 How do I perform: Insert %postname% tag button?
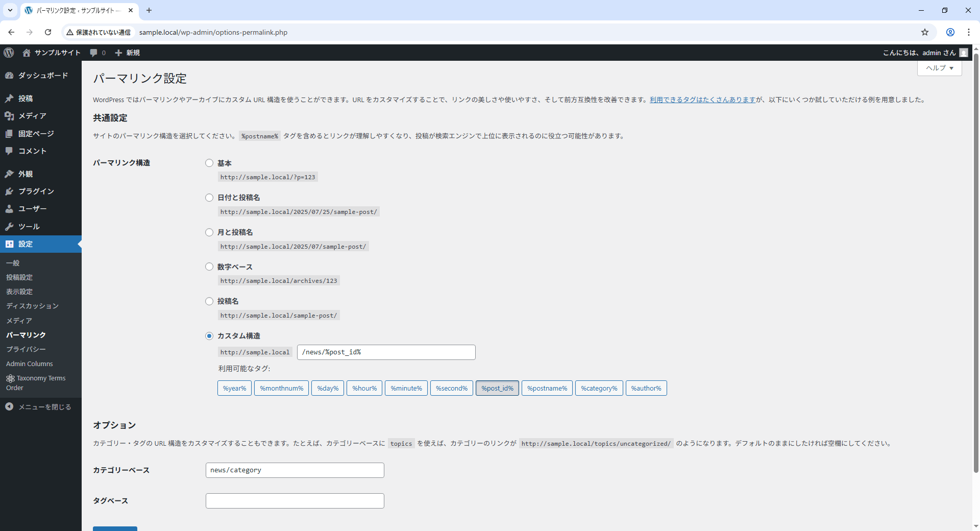click(547, 388)
